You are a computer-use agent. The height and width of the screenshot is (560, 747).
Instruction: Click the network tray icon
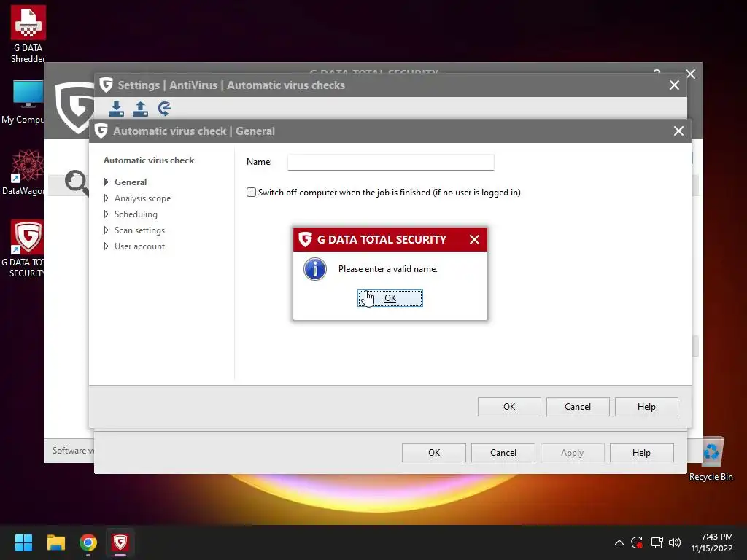pos(657,542)
